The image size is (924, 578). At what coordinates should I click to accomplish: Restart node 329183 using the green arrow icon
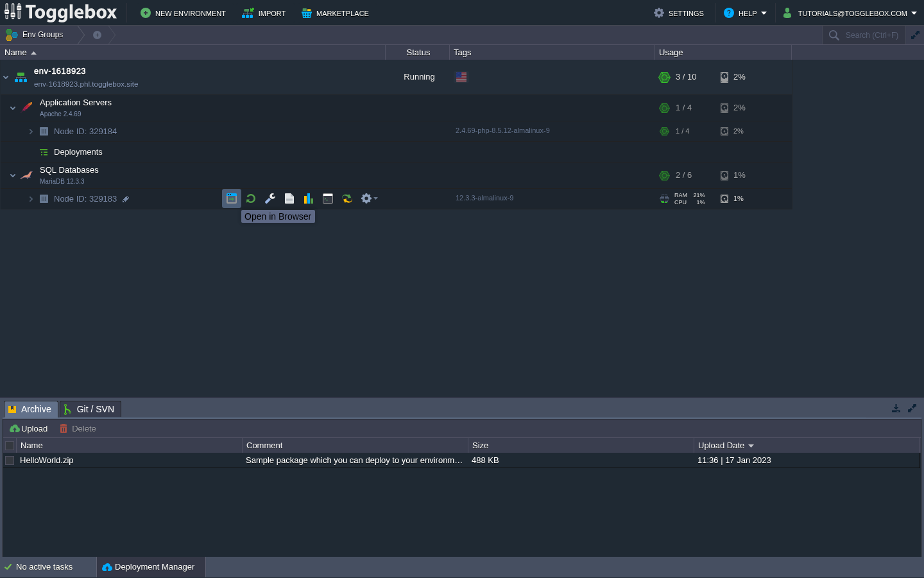251,198
